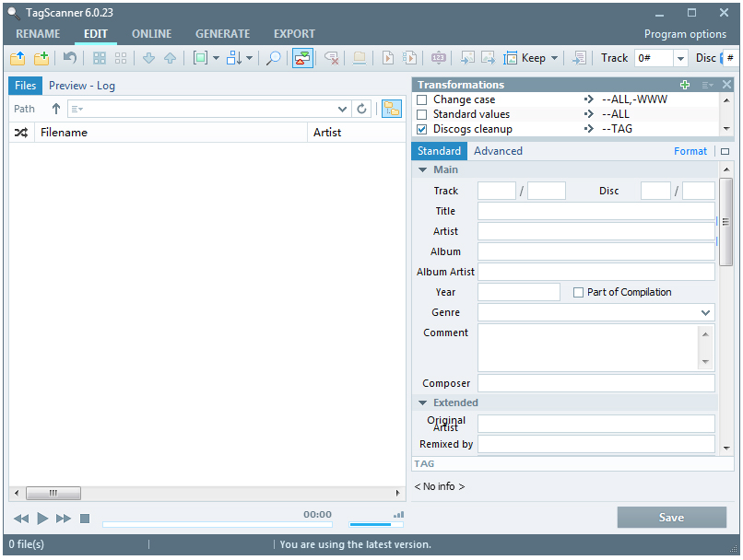Click the Save button
This screenshot has height=560, width=743.
tap(671, 518)
